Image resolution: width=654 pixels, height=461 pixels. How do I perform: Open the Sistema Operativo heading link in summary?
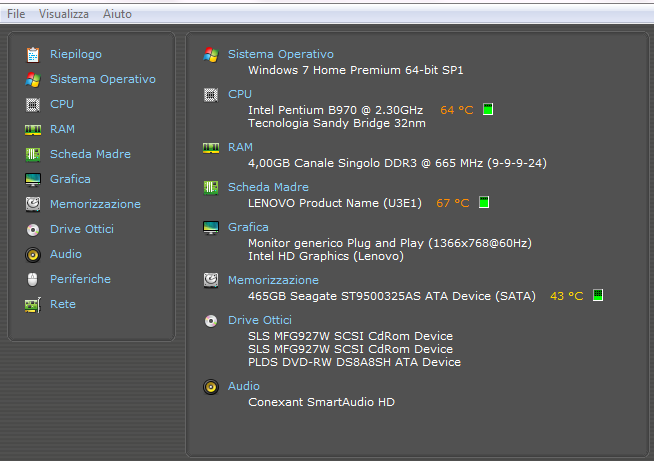coord(281,54)
